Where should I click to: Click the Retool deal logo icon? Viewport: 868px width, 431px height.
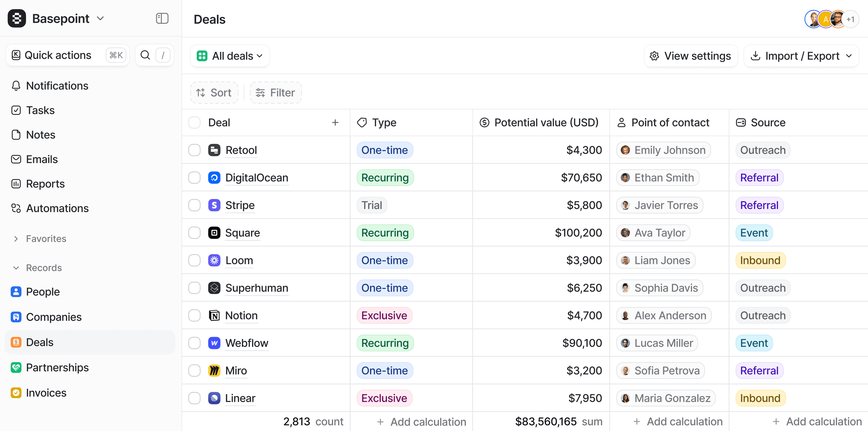click(214, 150)
